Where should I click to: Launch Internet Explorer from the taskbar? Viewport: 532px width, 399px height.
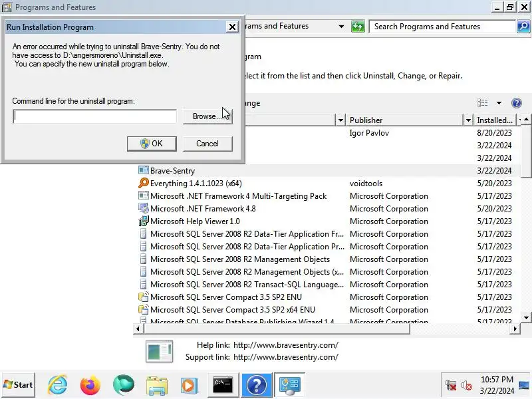click(57, 385)
